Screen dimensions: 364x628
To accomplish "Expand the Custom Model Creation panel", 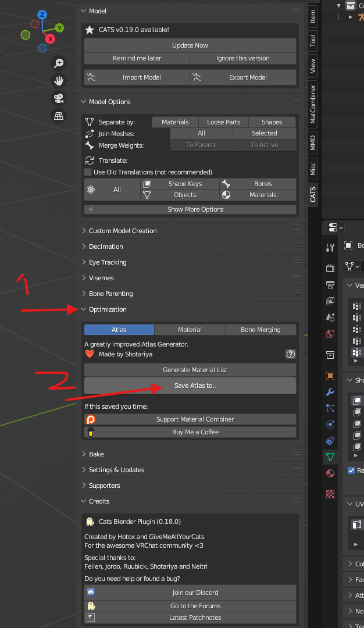I will coord(84,231).
